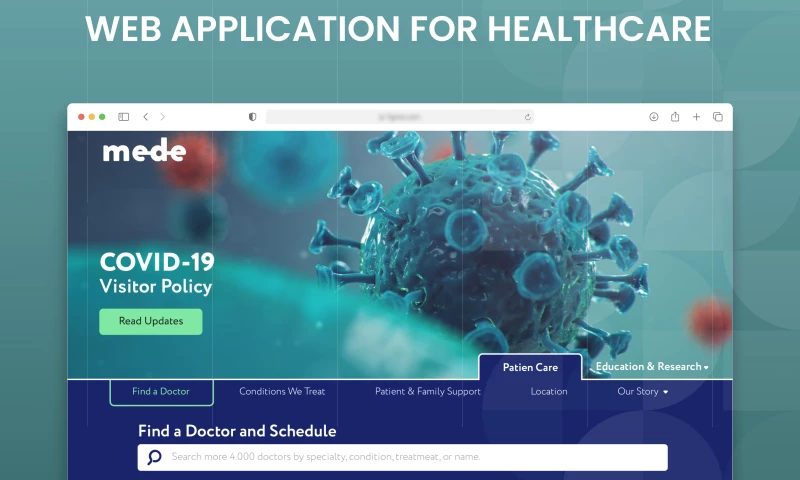Add a new tab with the plus icon
800x480 pixels.
click(x=696, y=117)
